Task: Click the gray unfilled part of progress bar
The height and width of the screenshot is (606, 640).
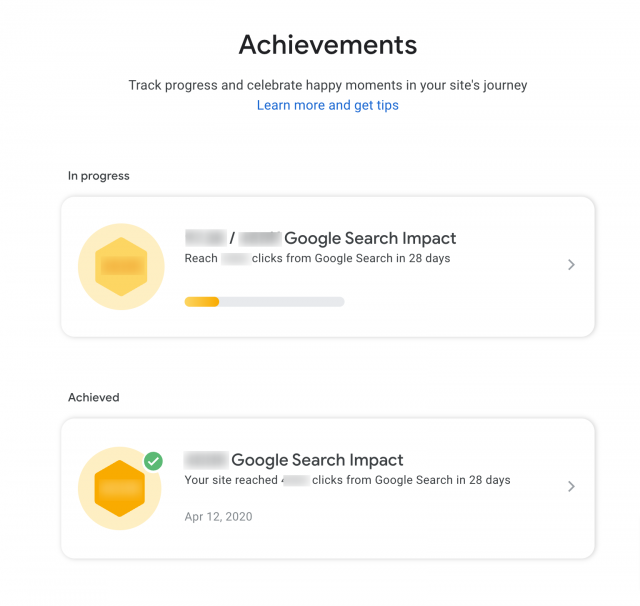Action: click(282, 301)
